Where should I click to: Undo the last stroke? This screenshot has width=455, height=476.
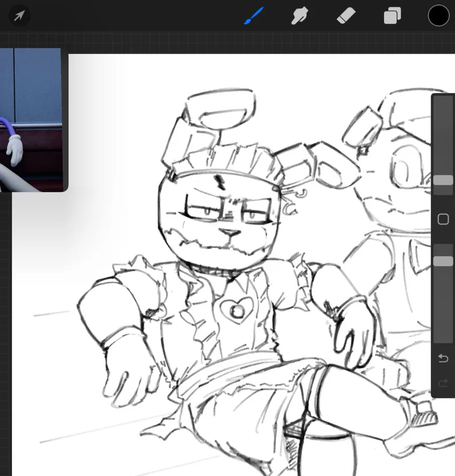(x=443, y=359)
